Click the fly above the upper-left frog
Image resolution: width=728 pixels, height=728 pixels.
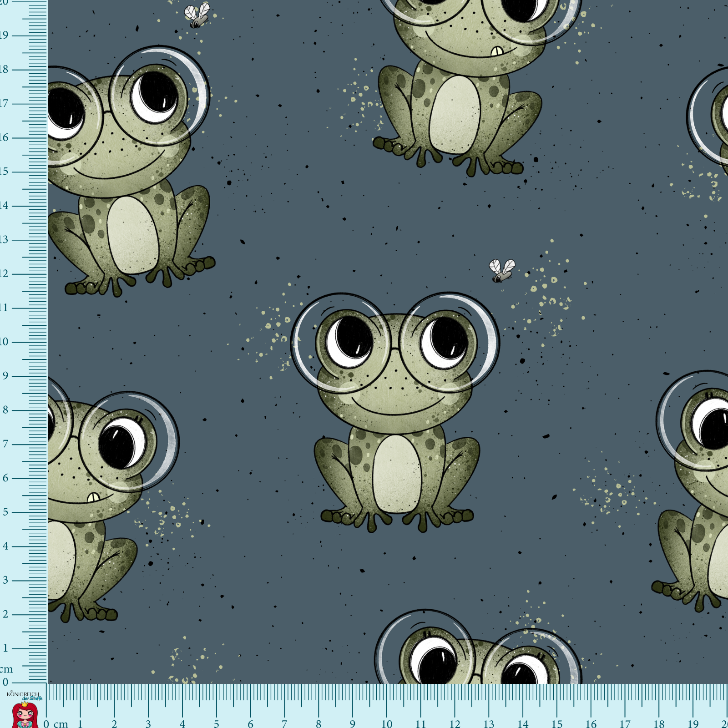(197, 15)
